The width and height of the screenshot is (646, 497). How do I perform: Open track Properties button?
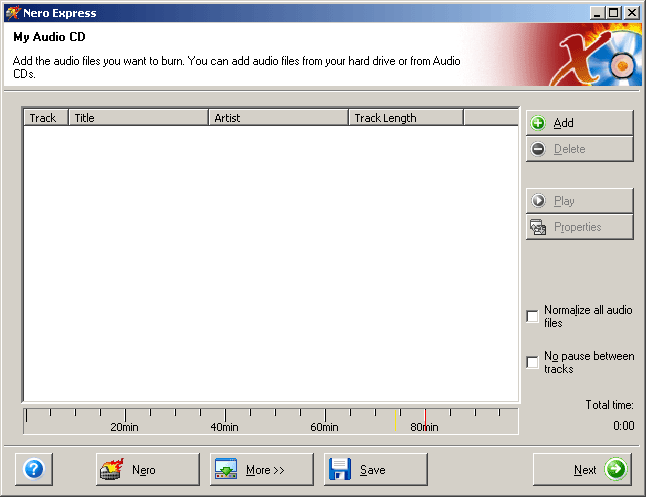[580, 227]
